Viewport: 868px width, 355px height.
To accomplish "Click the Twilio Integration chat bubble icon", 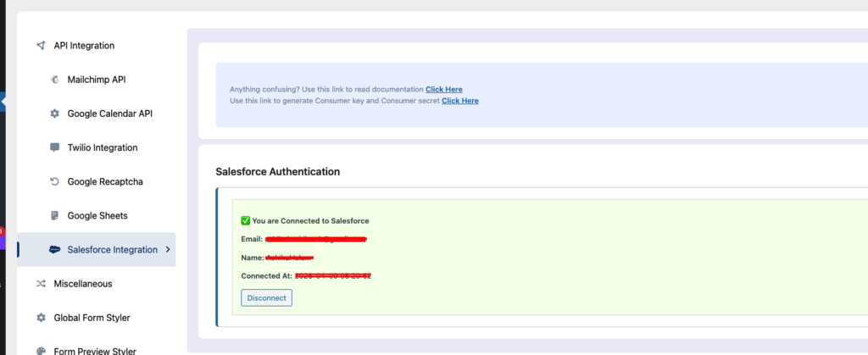I will (55, 147).
